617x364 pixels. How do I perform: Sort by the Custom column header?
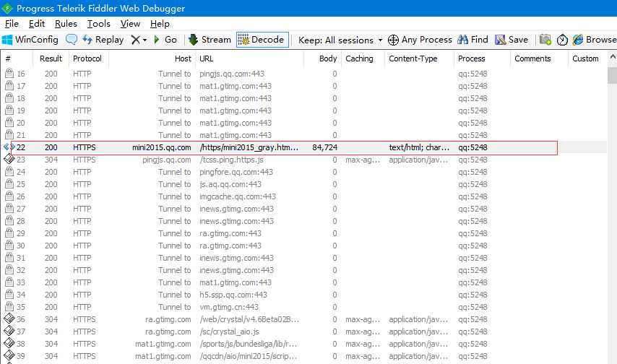tap(585, 58)
